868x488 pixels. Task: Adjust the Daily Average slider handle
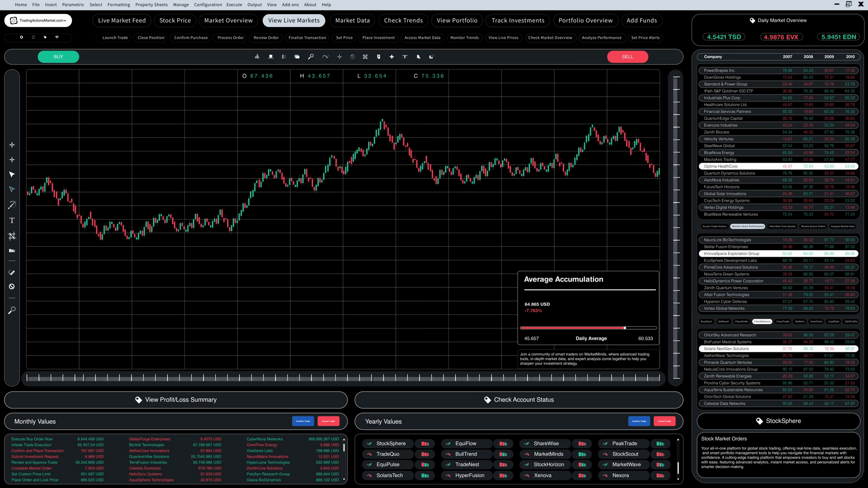click(625, 328)
